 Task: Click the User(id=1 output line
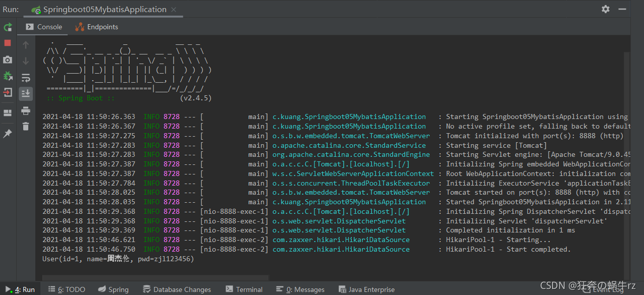tap(118, 259)
